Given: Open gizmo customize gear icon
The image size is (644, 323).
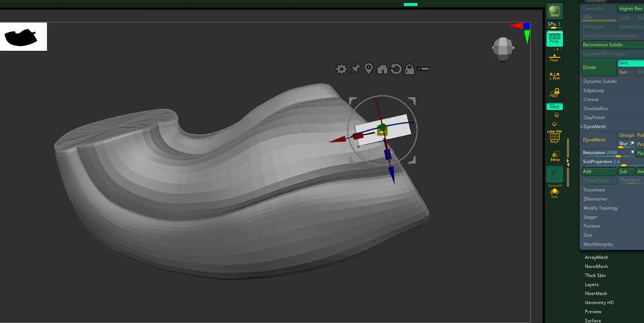Looking at the screenshot, I should tap(341, 69).
